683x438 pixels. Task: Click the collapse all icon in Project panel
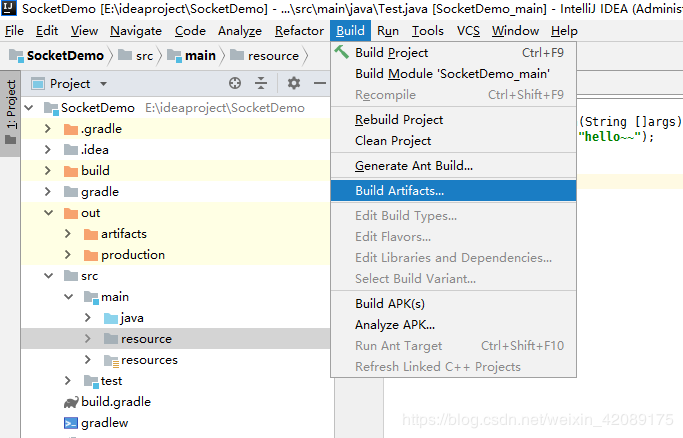click(x=261, y=83)
